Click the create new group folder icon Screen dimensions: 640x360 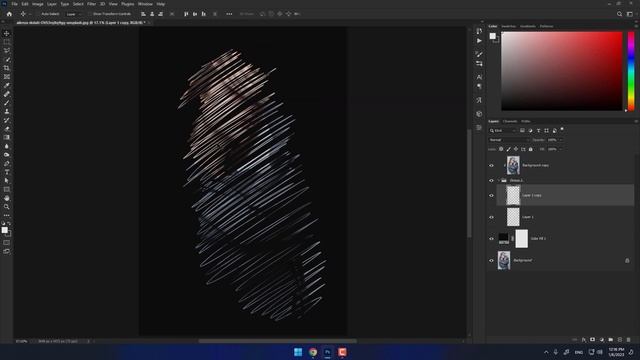pos(611,340)
